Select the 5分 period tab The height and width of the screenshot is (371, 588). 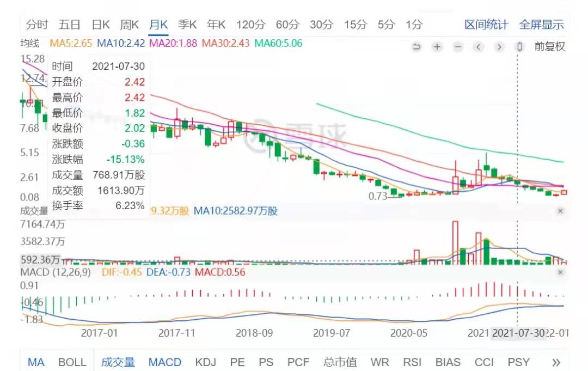(x=386, y=25)
